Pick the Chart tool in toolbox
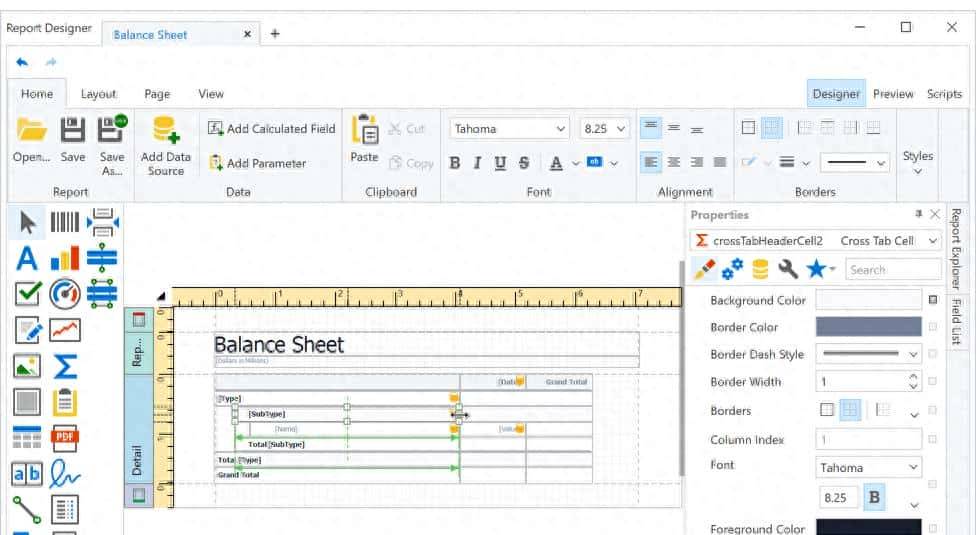 coord(65,259)
